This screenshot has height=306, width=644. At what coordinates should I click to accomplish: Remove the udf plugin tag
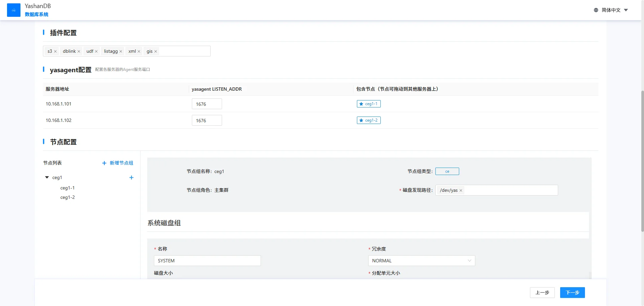(96, 51)
